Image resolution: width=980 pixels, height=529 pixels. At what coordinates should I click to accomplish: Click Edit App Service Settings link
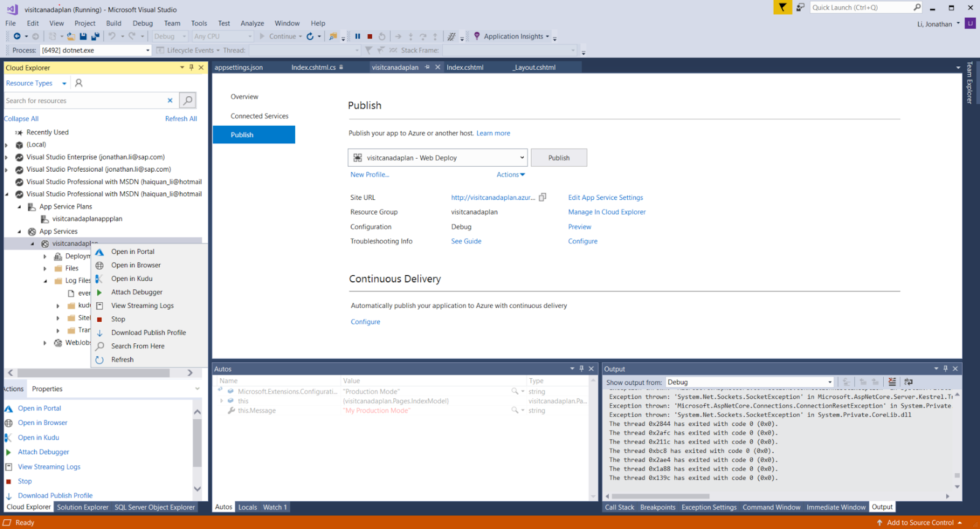[x=606, y=197]
